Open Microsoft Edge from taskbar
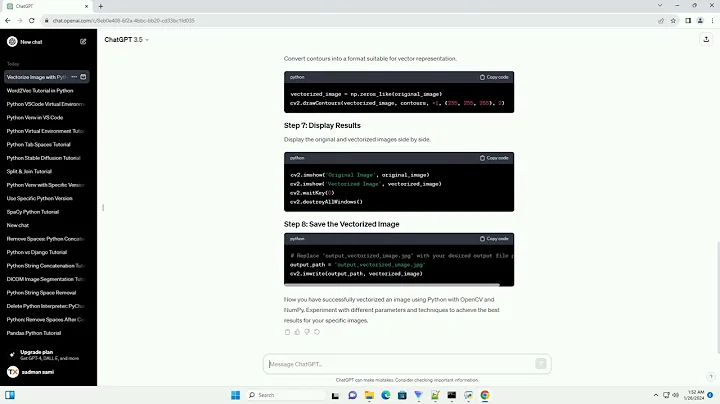 386,395
